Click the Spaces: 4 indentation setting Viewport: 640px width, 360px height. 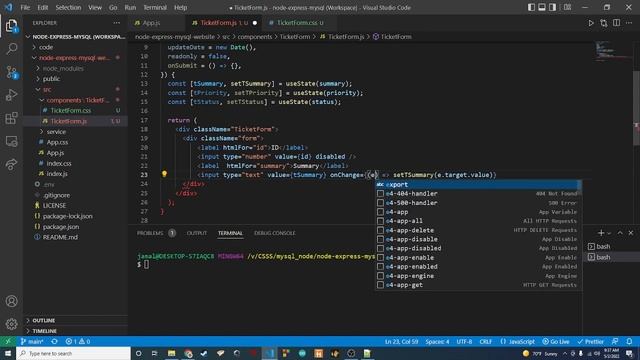[437, 342]
